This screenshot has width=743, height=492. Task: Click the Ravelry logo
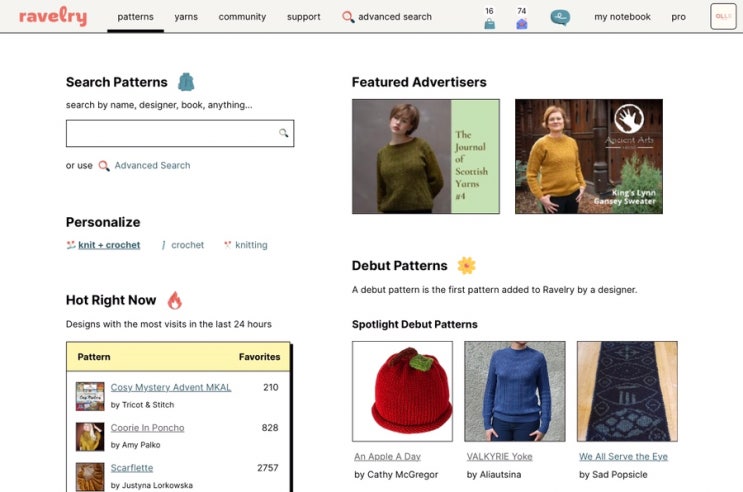(x=53, y=17)
